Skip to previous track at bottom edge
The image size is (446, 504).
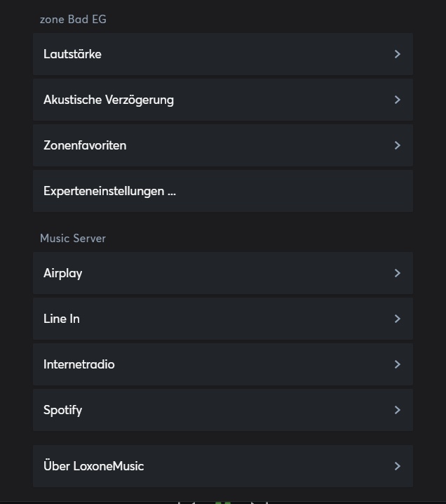[186, 502]
